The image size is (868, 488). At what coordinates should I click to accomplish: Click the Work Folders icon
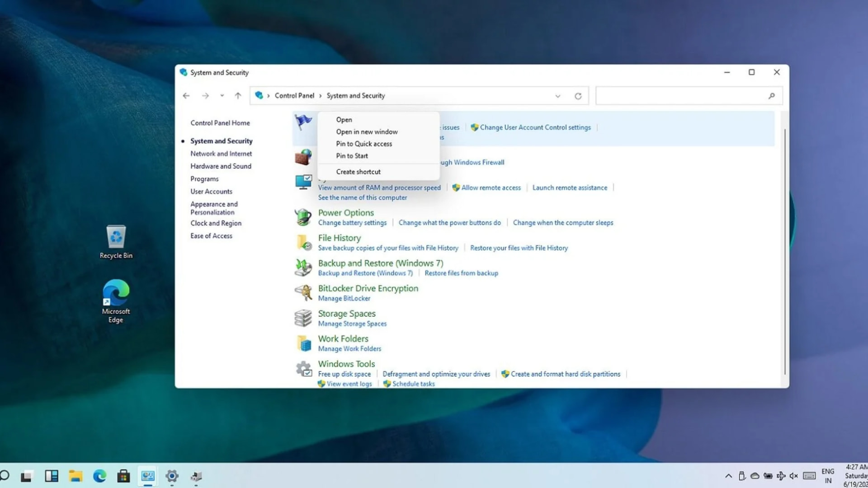[x=303, y=343]
